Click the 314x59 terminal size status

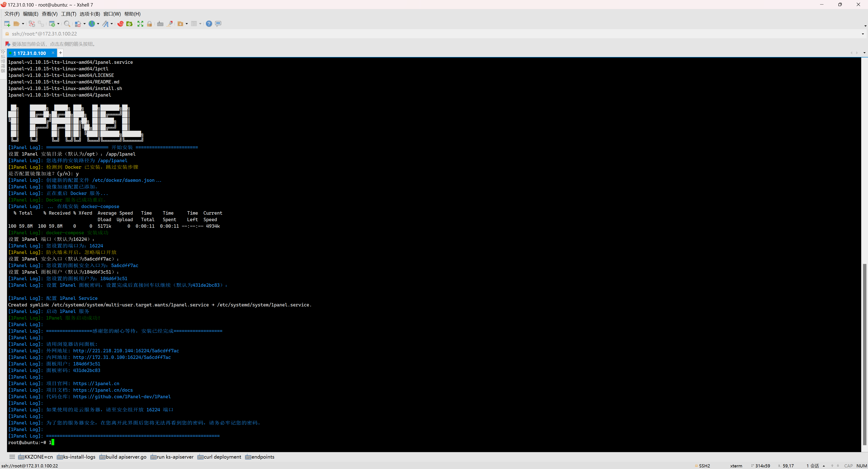(x=761, y=466)
